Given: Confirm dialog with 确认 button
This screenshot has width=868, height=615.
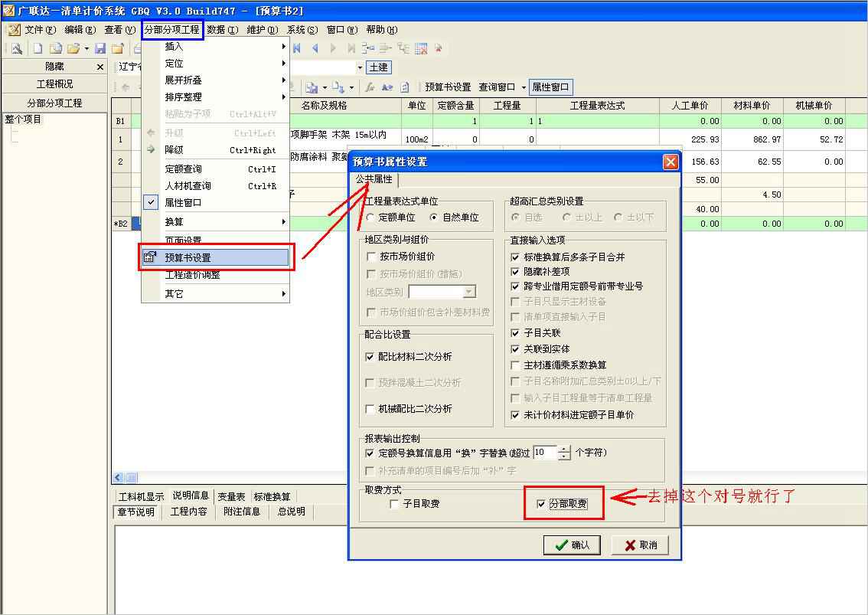Looking at the screenshot, I should (573, 545).
